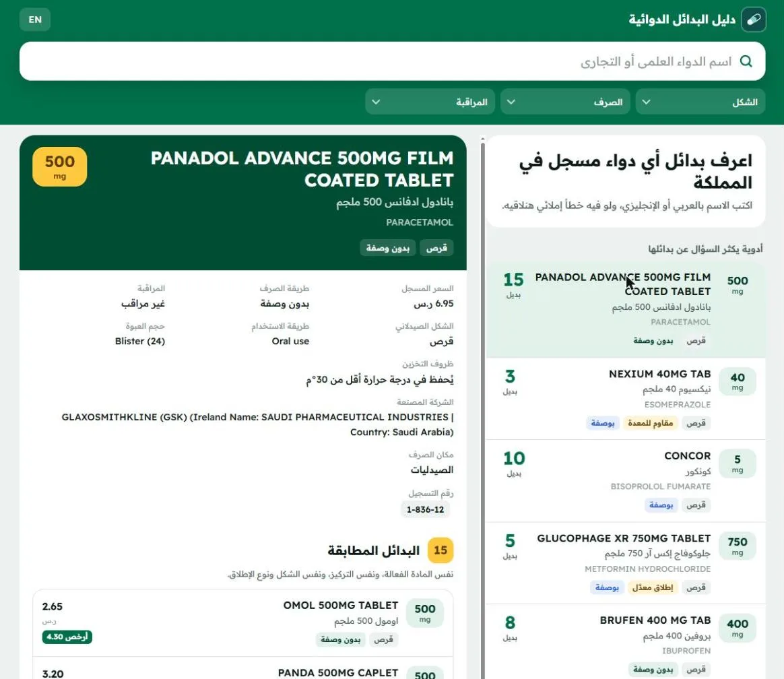
Task: Click the 400 mg badge on BRUFEN
Action: click(x=738, y=628)
